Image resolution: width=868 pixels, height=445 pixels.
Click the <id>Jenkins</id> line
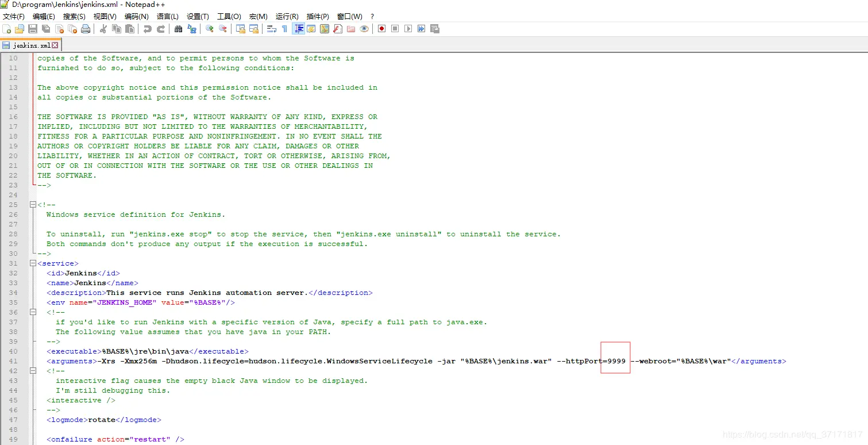[83, 273]
